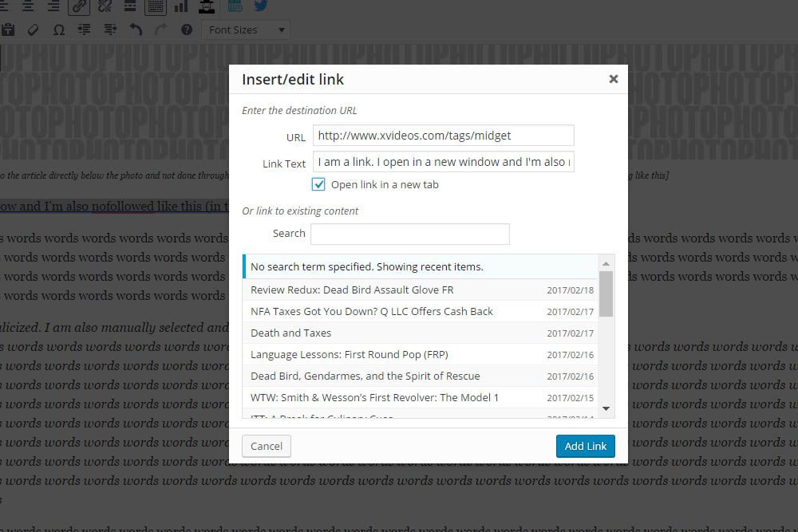Viewport: 798px width, 532px height.
Task: Click the results list scroll down arrow
Action: [x=606, y=408]
